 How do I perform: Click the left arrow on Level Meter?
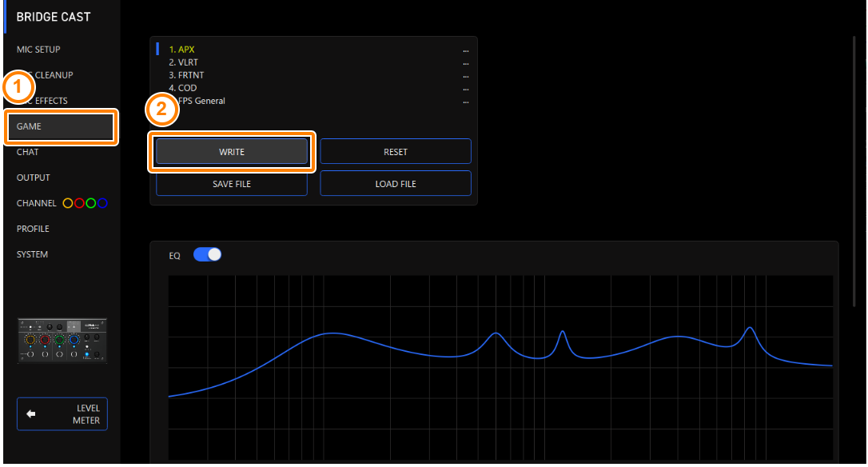coord(31,414)
